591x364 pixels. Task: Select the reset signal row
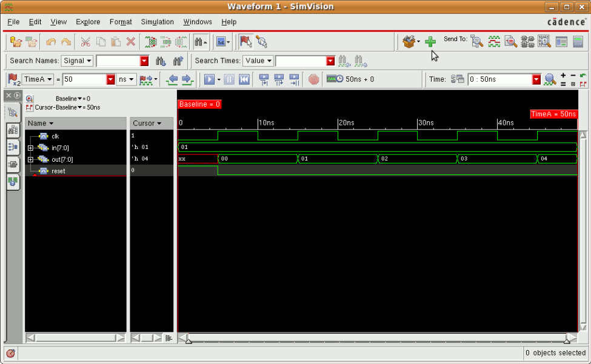75,171
